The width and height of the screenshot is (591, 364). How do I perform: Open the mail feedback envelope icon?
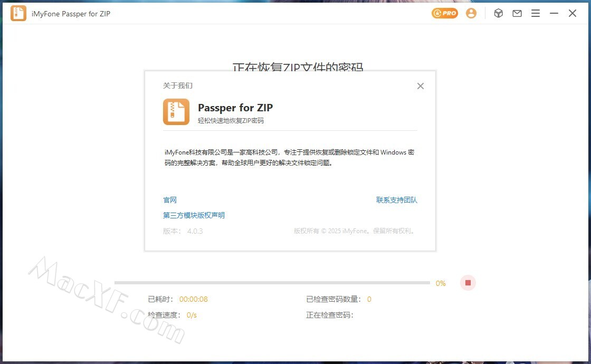(x=517, y=13)
